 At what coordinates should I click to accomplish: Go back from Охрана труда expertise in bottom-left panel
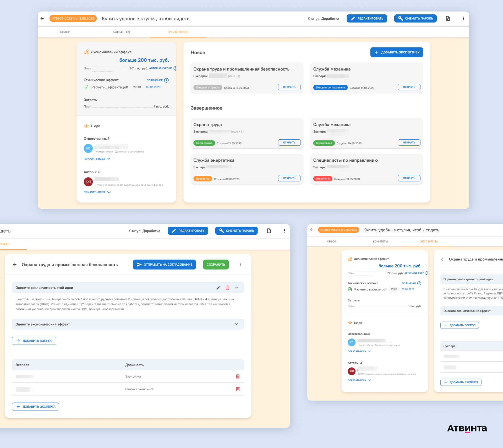(15, 265)
